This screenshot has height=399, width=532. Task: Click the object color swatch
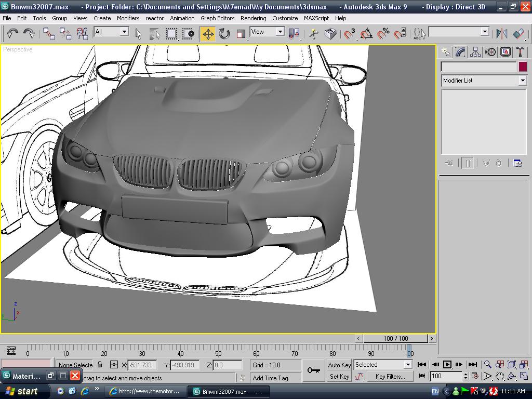pyautogui.click(x=523, y=66)
